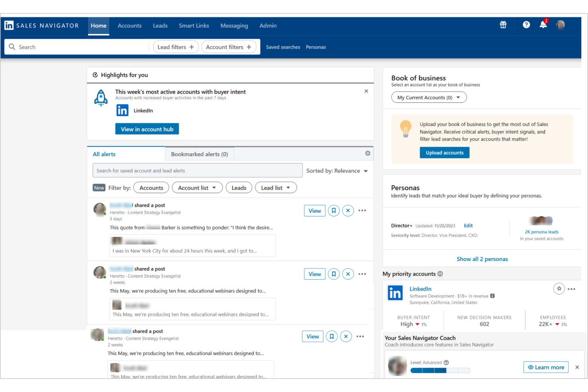View the third shared post alert

[313, 336]
